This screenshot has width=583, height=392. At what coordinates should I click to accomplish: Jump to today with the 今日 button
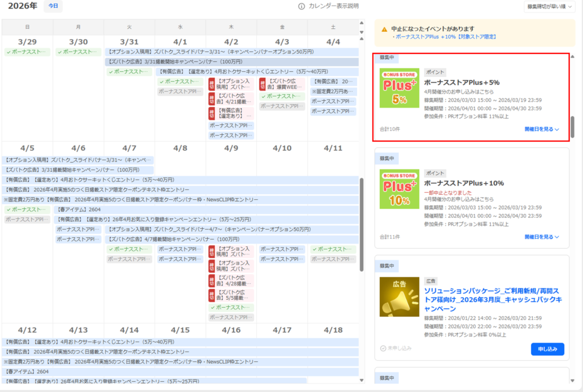[53, 6]
